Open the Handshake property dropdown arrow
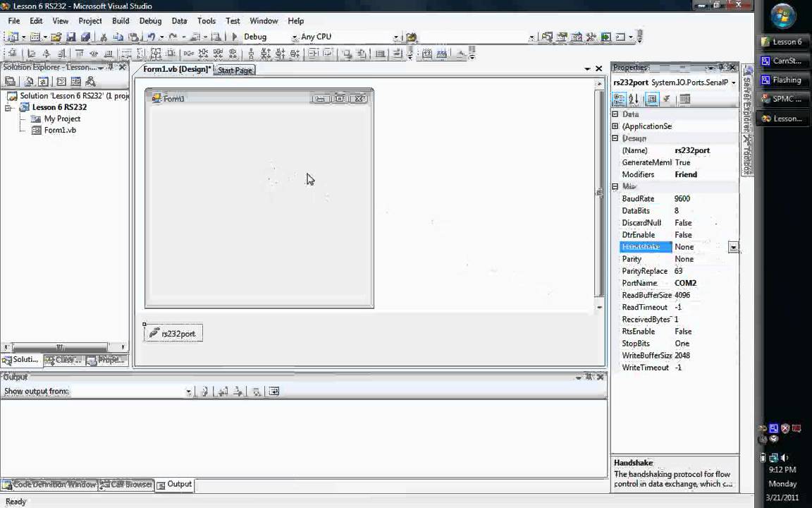This screenshot has width=812, height=508. [733, 247]
